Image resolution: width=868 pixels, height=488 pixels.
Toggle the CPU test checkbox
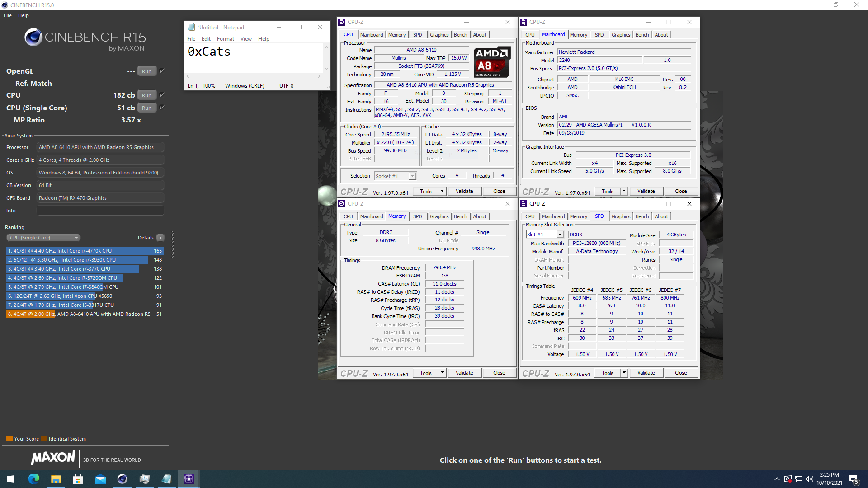(x=162, y=95)
